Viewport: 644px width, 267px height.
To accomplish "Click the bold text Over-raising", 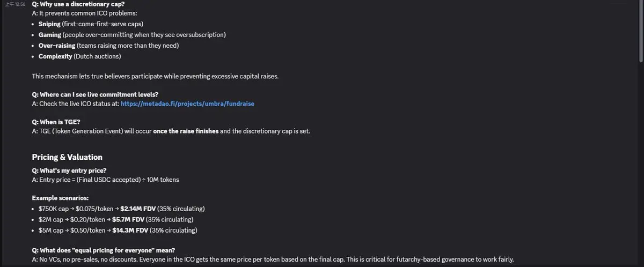I will [56, 46].
